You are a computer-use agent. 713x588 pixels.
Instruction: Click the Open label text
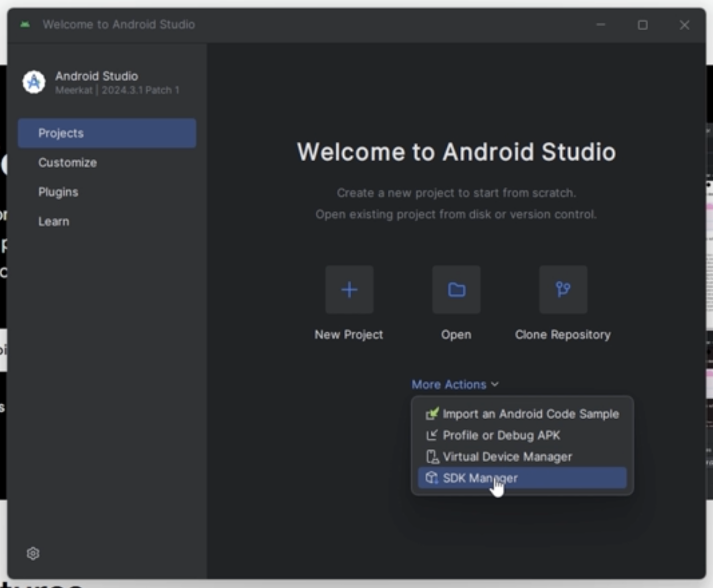[x=456, y=335]
